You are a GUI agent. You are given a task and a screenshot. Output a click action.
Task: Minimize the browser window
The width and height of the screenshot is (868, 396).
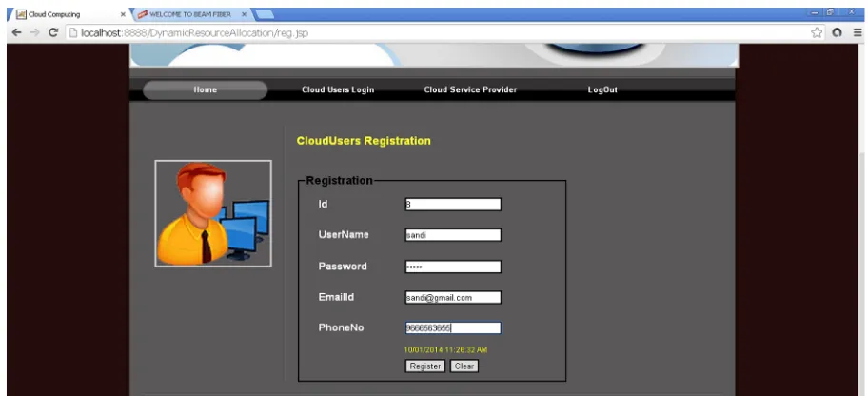tap(815, 12)
